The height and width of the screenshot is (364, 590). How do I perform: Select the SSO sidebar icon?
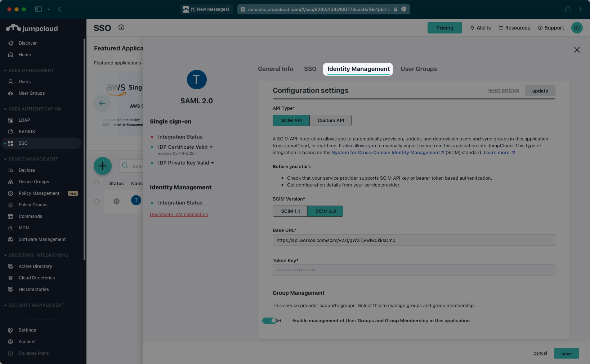coord(10,143)
